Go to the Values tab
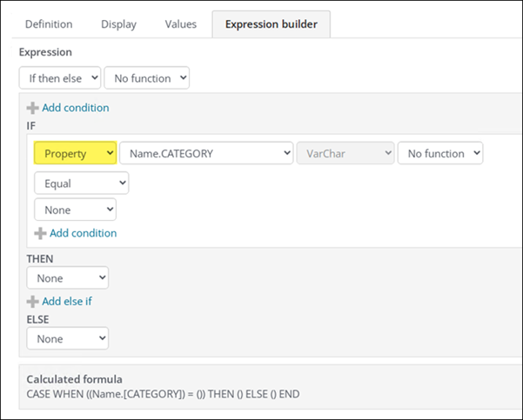Screen dimensions: 523x420 (180, 24)
